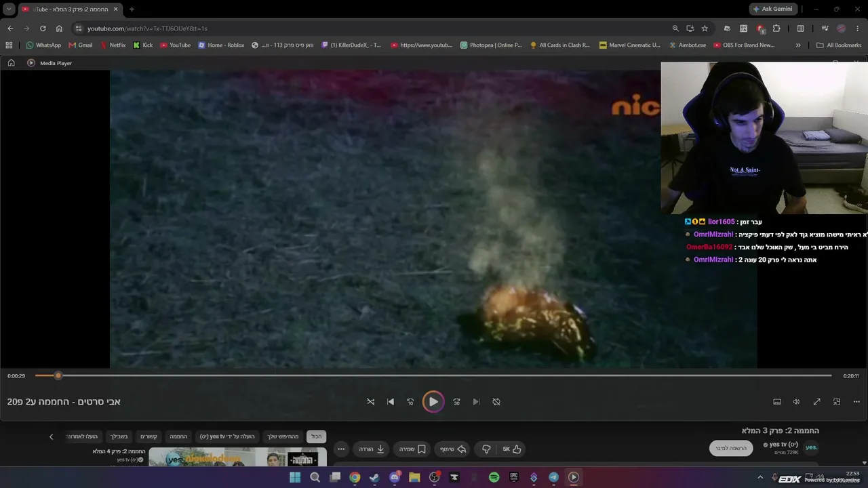
Task: Open the suggested video thumbnail פרק 4
Action: [x=237, y=457]
